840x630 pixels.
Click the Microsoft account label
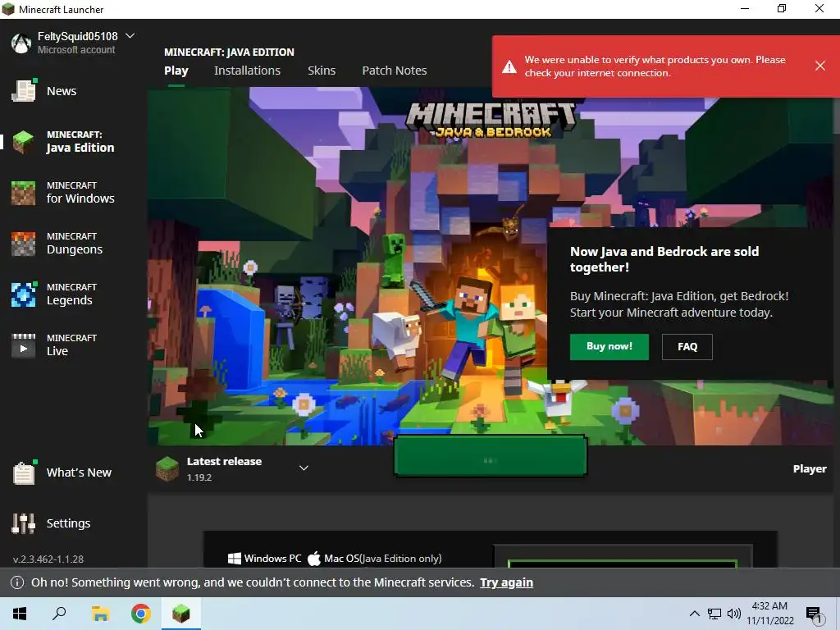coord(76,50)
